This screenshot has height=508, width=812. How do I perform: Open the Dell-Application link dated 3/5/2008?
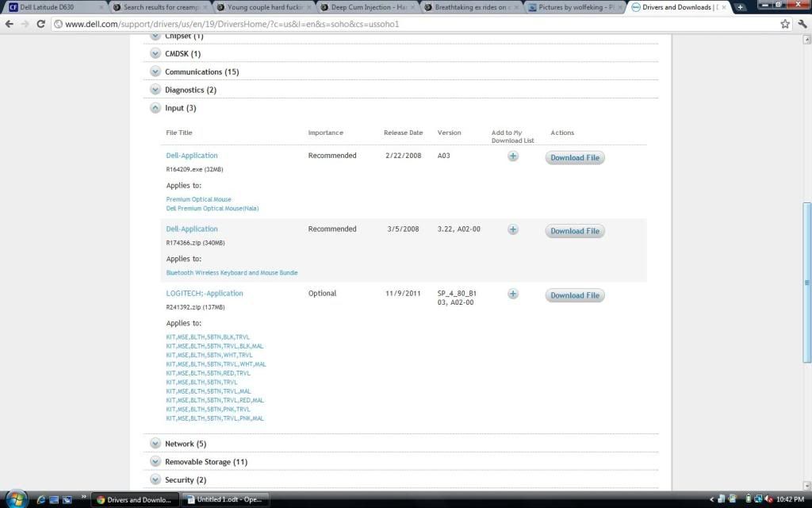tap(192, 229)
